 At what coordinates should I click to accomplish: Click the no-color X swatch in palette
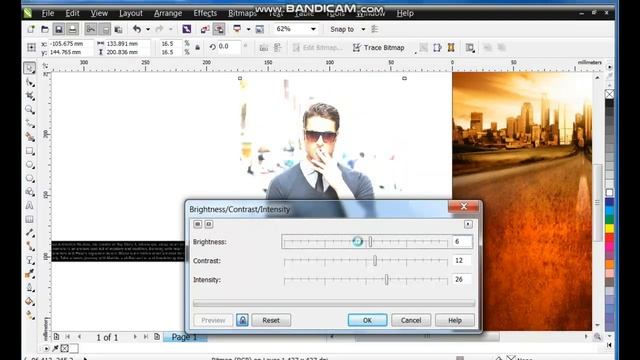(x=609, y=94)
